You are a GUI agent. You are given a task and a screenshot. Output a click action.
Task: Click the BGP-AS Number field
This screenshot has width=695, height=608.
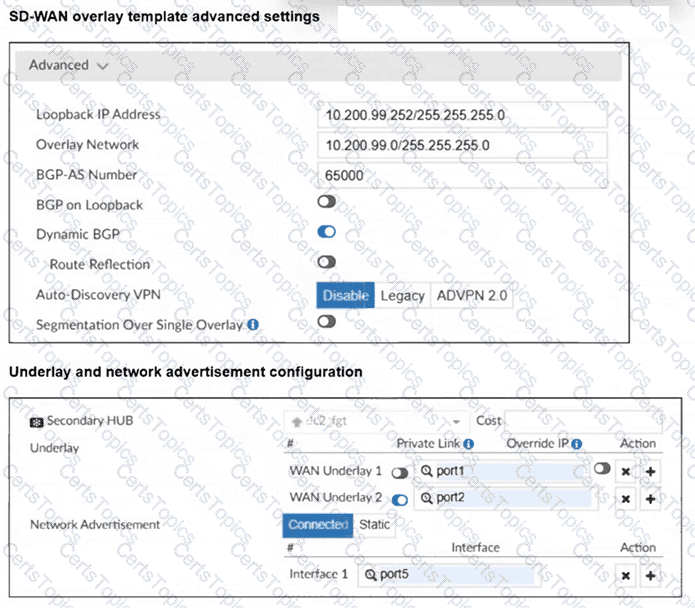[463, 175]
